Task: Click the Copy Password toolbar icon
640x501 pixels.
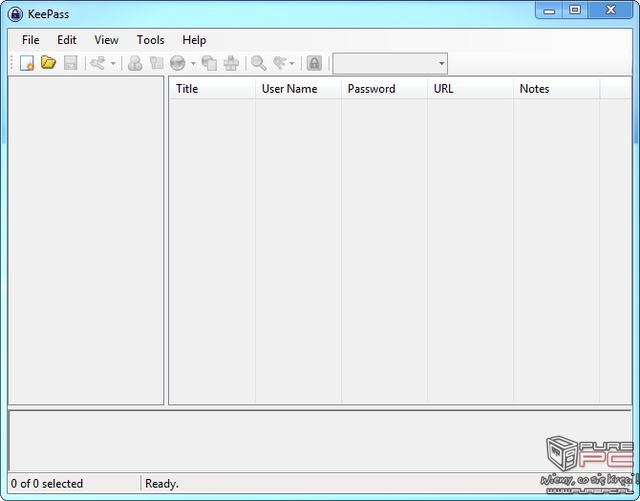Action: (x=156, y=63)
